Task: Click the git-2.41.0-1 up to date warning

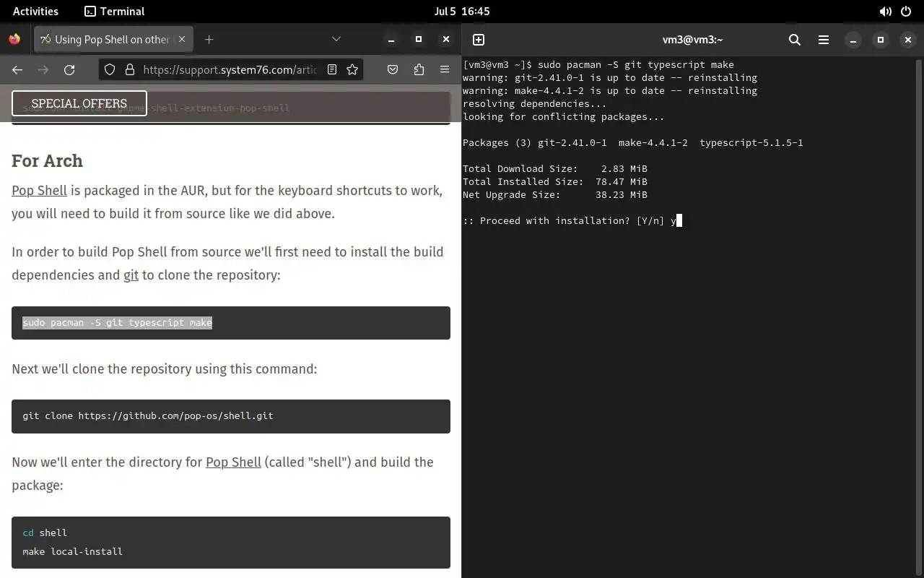Action: (610, 77)
